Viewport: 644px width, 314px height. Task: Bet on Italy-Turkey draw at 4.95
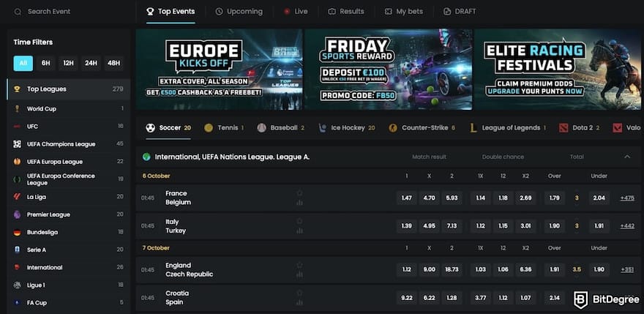coord(429,226)
